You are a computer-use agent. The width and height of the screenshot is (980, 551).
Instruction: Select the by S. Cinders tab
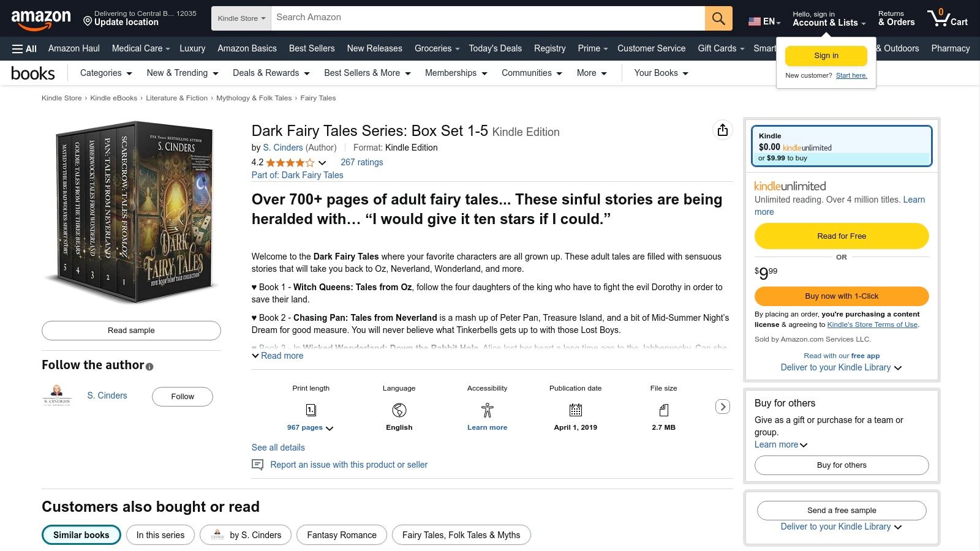(x=246, y=535)
